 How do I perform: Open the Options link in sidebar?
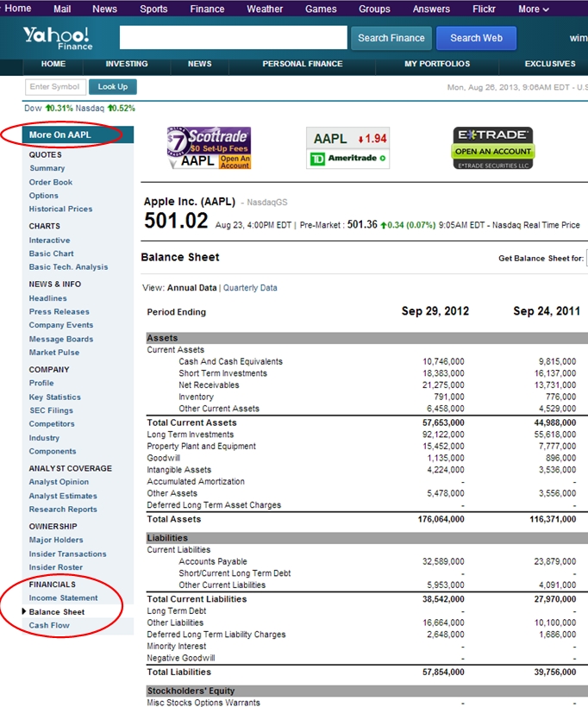pos(44,196)
